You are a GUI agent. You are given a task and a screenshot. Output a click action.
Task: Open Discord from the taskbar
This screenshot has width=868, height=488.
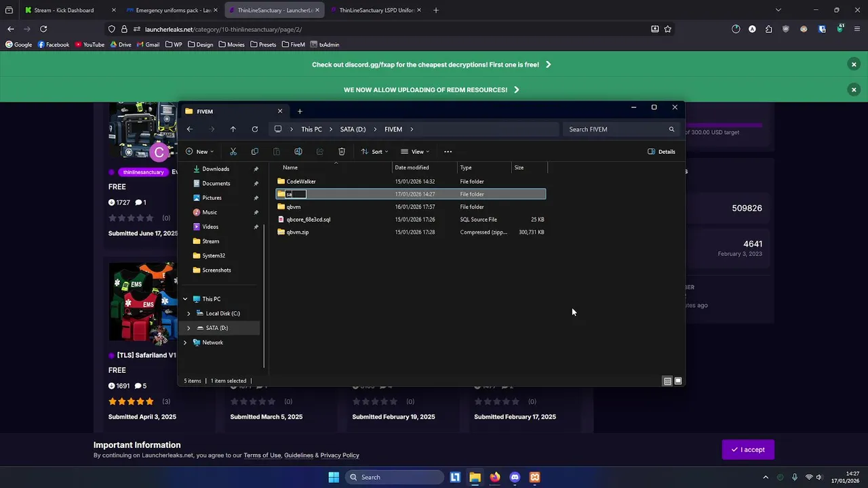(515, 477)
